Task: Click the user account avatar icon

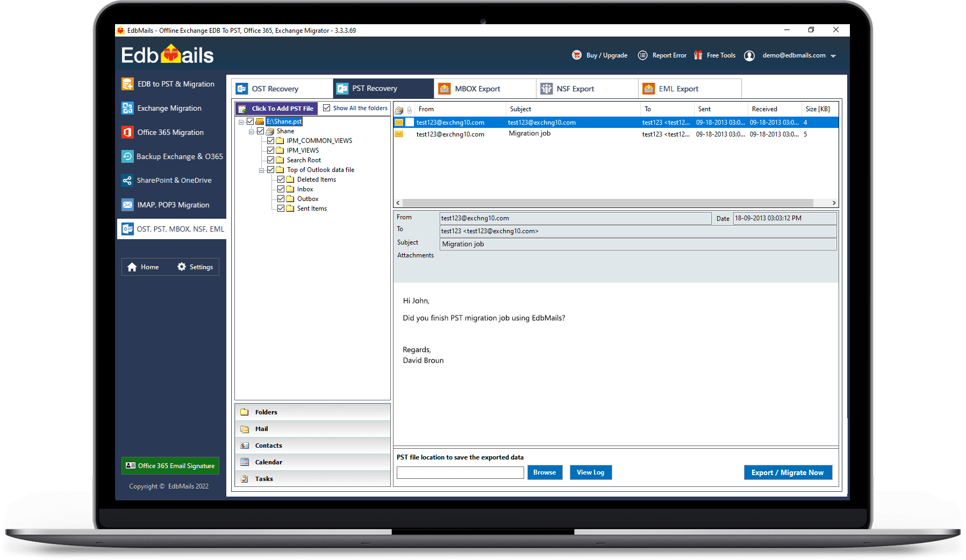Action: (x=749, y=55)
